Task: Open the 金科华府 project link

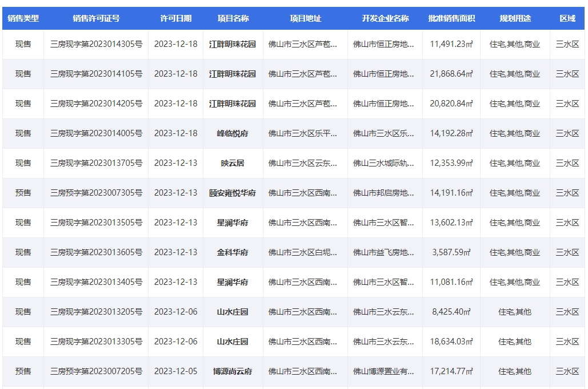Action: coord(233,252)
